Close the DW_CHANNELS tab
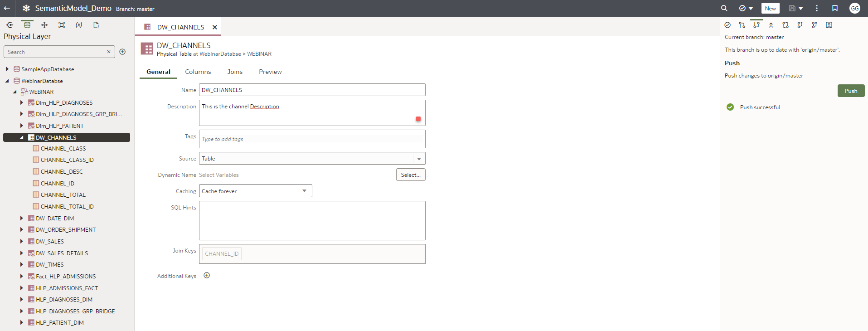This screenshot has height=331, width=868. (215, 27)
